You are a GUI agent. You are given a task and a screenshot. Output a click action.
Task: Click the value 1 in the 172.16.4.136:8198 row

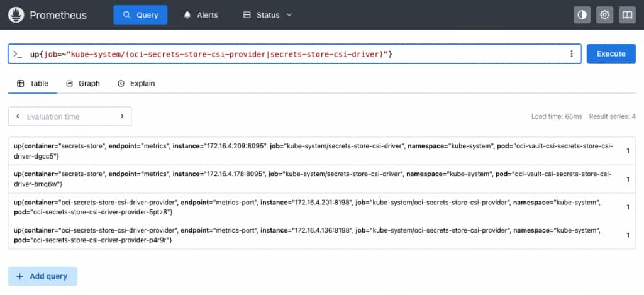(628, 235)
